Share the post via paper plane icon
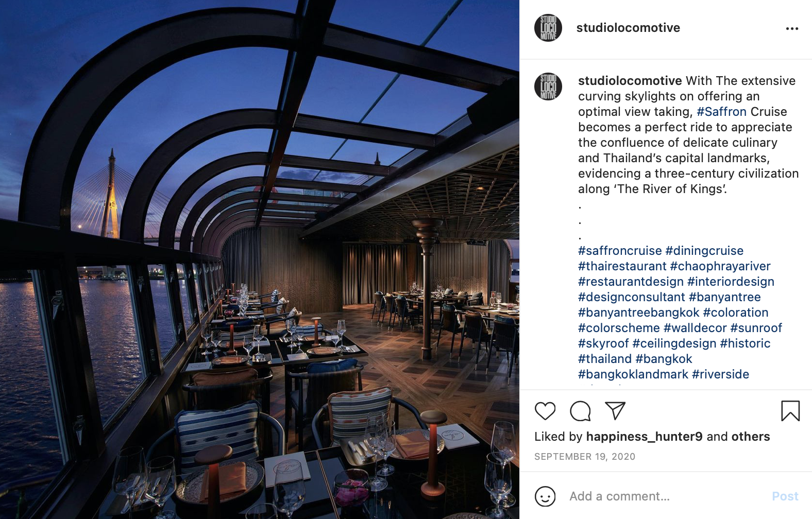The image size is (812, 519). [615, 410]
